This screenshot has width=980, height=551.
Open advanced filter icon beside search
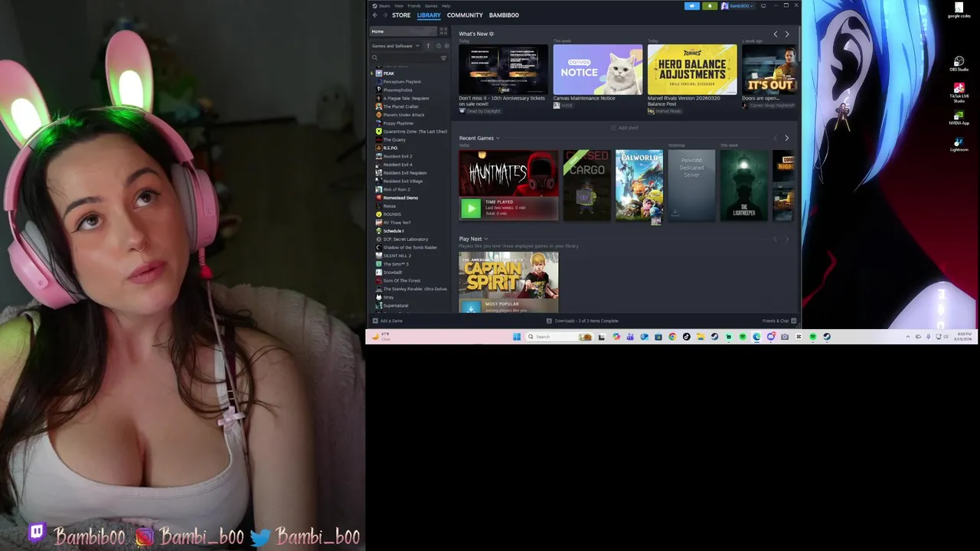click(443, 58)
